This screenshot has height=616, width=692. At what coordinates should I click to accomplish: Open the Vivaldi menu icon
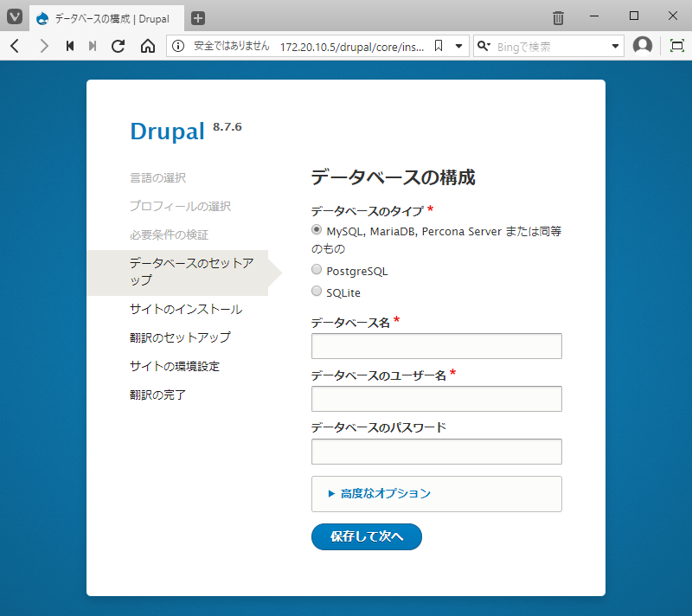coord(15,17)
